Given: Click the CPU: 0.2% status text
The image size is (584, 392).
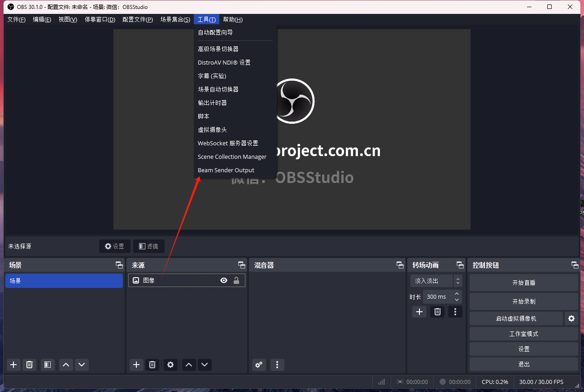Looking at the screenshot, I should point(495,382).
